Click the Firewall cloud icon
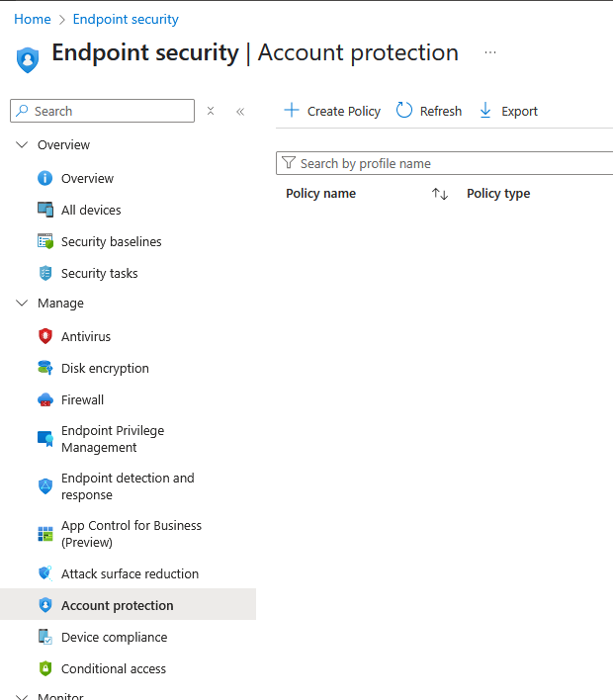Image resolution: width=614 pixels, height=700 pixels. tap(44, 400)
